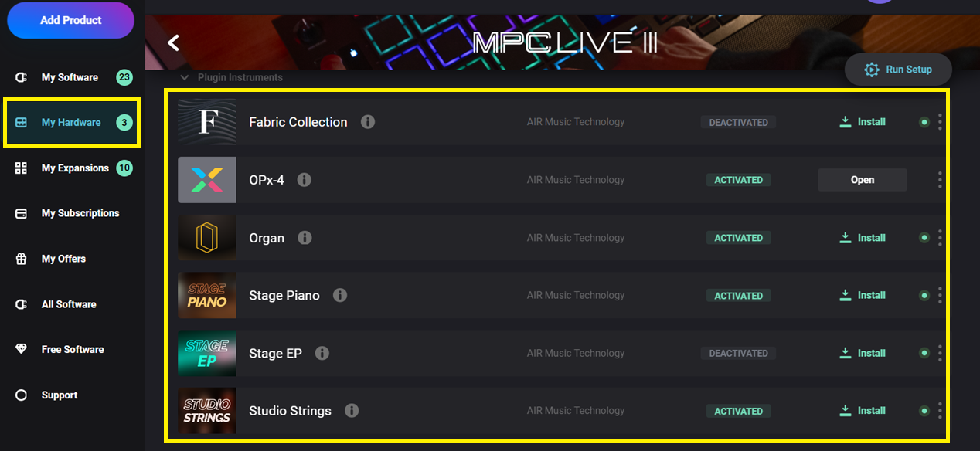The width and height of the screenshot is (980, 451).
Task: Open info icon for Fabric Collection
Action: pyautogui.click(x=368, y=122)
